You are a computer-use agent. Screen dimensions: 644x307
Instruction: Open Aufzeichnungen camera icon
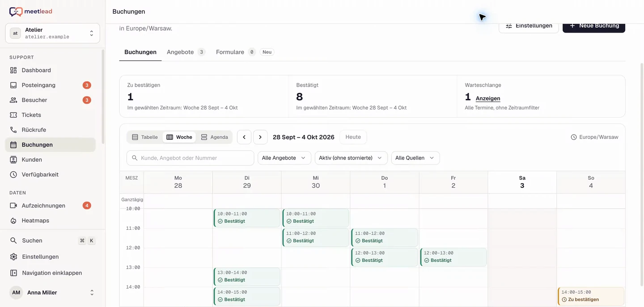(x=13, y=206)
